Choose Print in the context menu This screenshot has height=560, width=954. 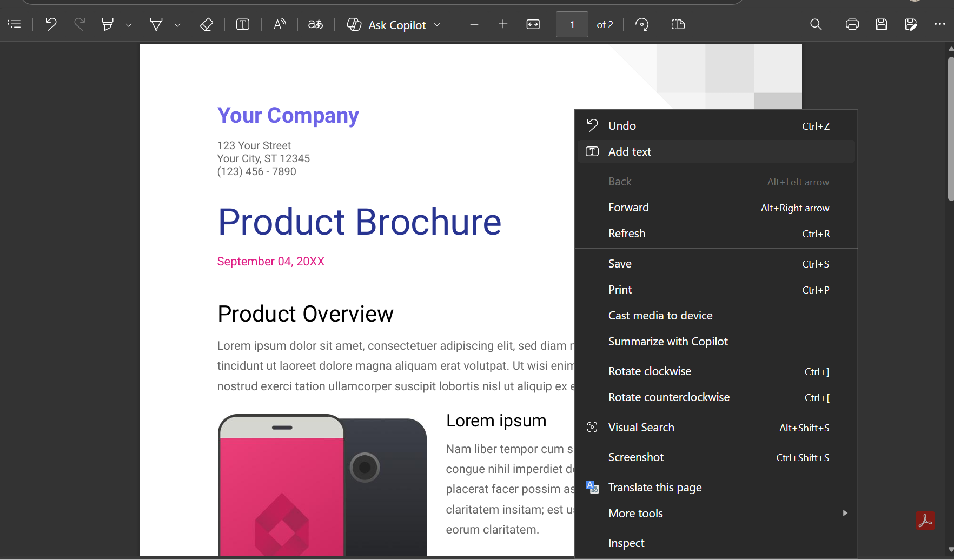coord(716,290)
